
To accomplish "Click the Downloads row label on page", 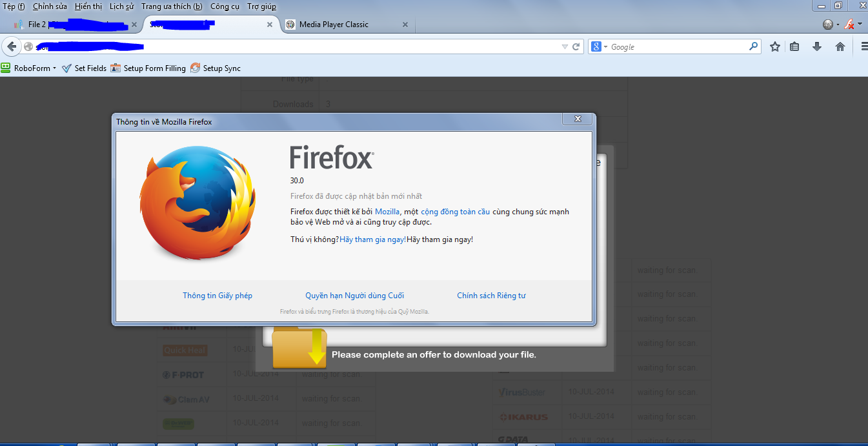I will pyautogui.click(x=293, y=104).
